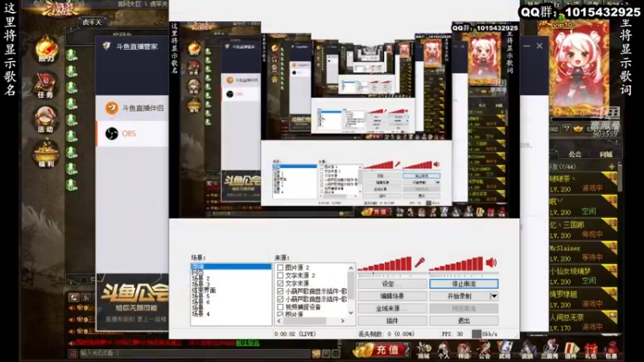Open the 皮肤 skins icon
Viewport: 644px width, 362px height.
(x=527, y=351)
